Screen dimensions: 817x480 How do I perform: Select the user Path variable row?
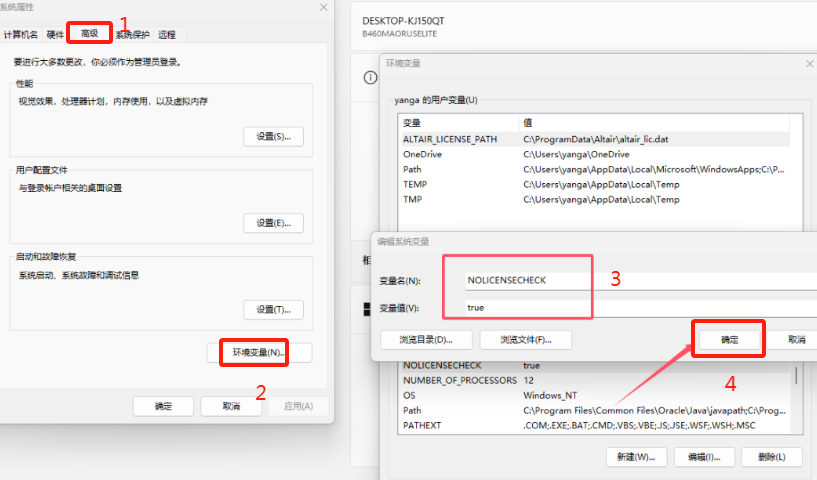[595, 169]
